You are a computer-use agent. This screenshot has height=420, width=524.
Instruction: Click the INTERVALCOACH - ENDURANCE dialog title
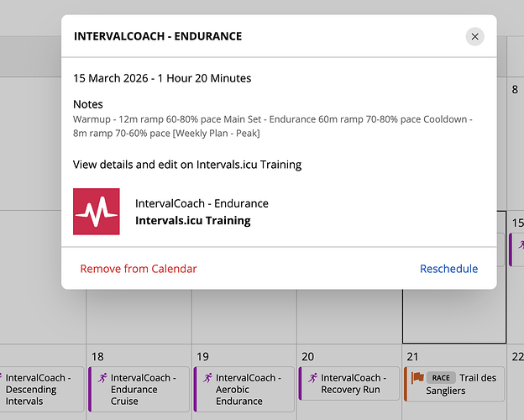point(158,36)
